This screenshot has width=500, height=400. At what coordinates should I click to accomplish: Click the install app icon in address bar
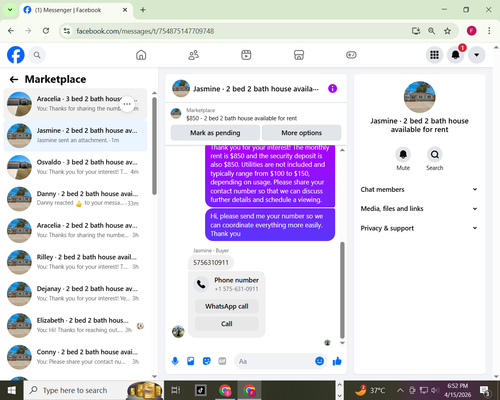[416, 31]
